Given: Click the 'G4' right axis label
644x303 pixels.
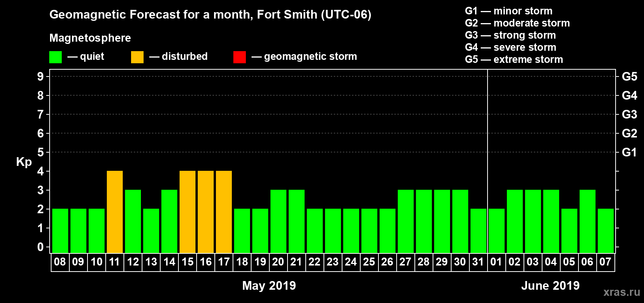Looking at the screenshot, I should [x=630, y=95].
